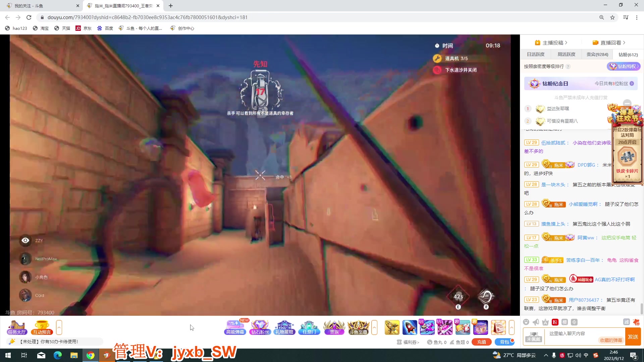Screen dimensions: 644x362
Task: Click the megaphone broadcast icon
Action: tap(536, 322)
